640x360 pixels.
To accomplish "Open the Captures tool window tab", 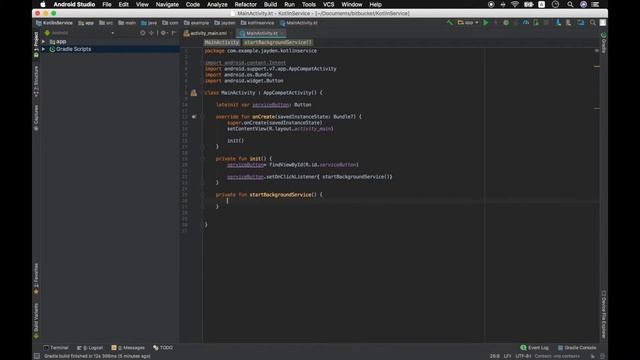I will [x=36, y=118].
